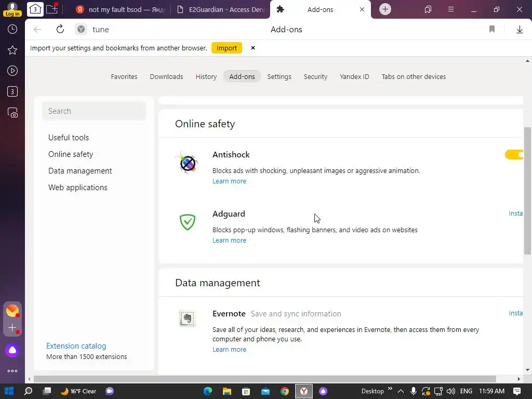Install the Evernote extension
This screenshot has width=532, height=399.
(x=516, y=313)
